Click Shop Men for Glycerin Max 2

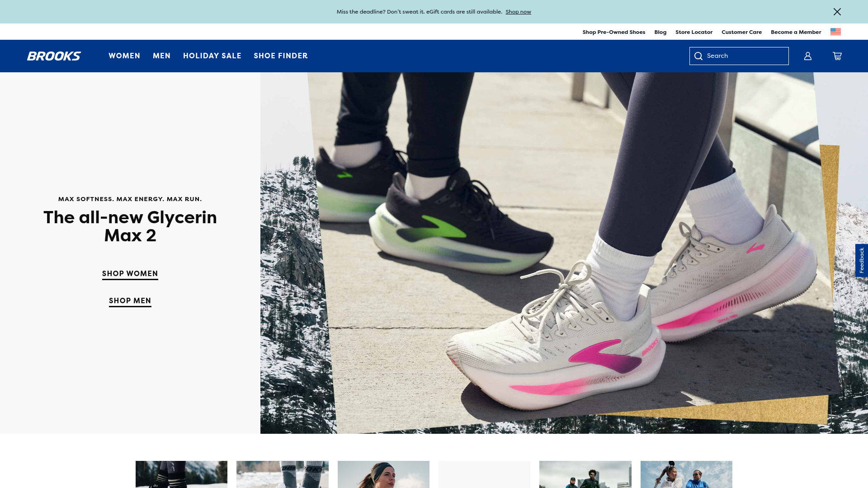point(130,301)
